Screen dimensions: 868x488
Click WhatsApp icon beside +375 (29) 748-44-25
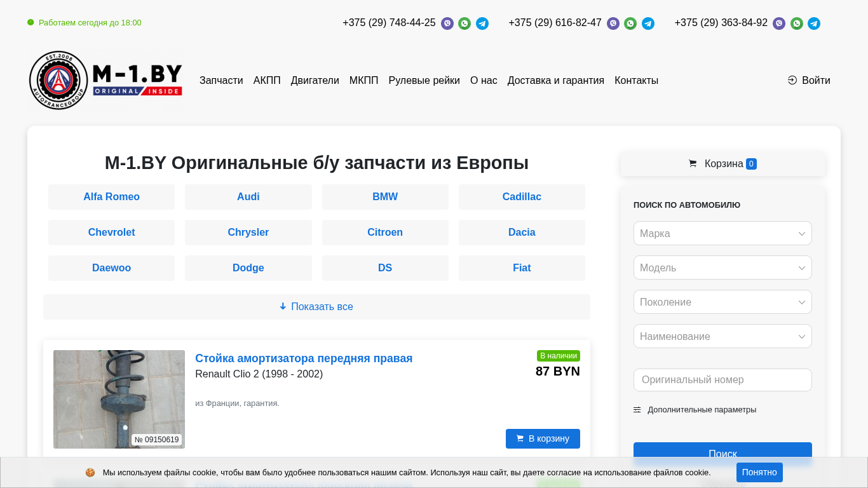tap(465, 24)
